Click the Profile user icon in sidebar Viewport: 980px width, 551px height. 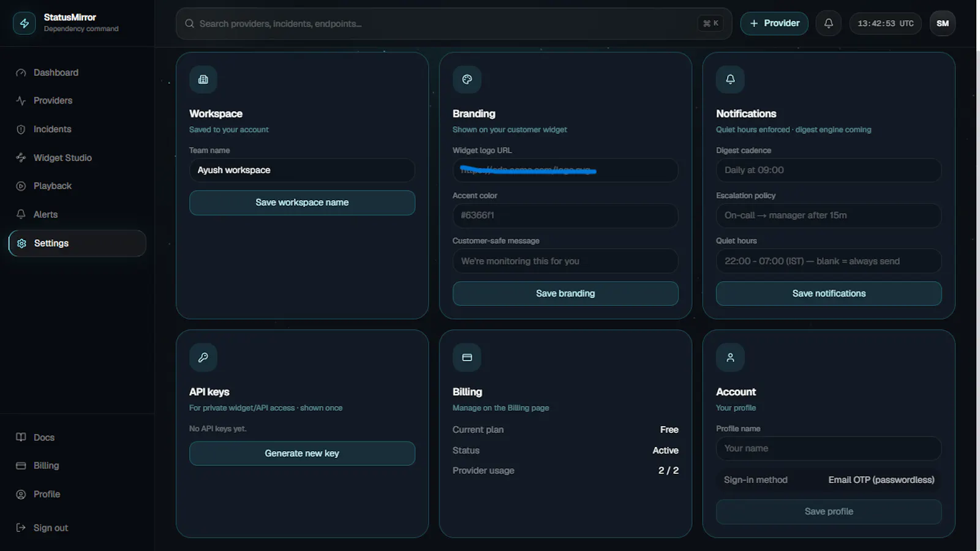[x=21, y=494]
